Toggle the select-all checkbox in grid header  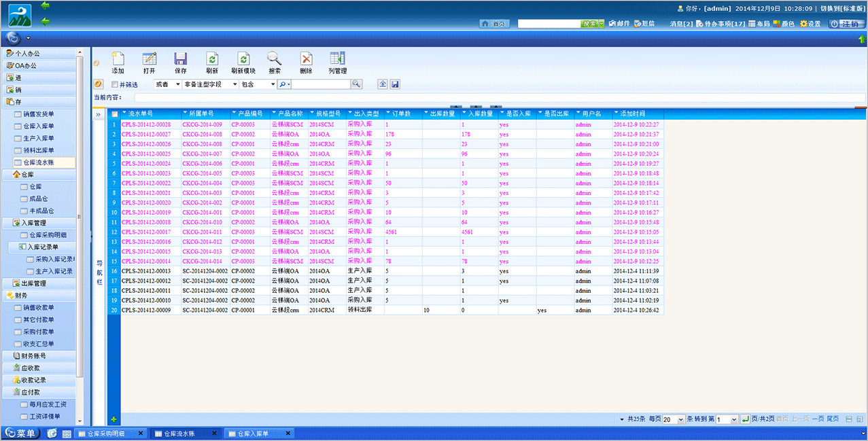[x=115, y=114]
